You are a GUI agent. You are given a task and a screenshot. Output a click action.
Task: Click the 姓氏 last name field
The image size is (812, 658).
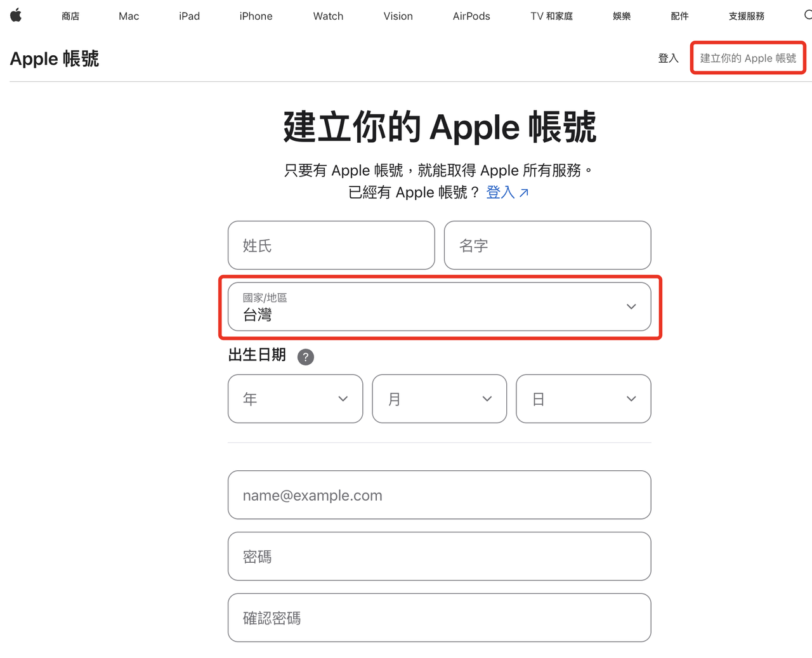point(331,245)
